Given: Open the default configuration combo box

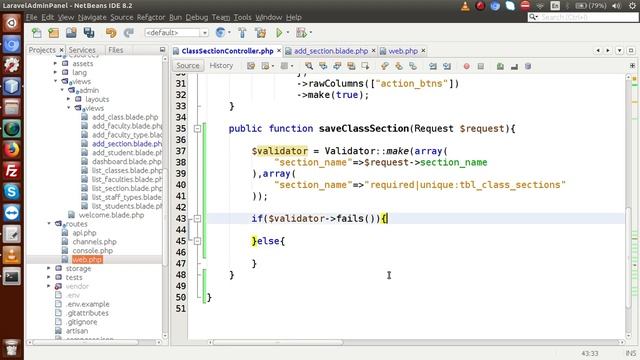Looking at the screenshot, I should pos(176,33).
